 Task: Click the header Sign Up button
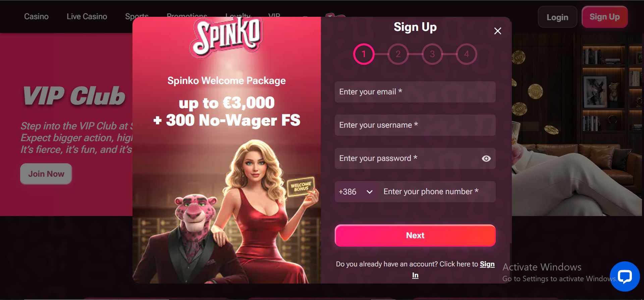coord(605,17)
